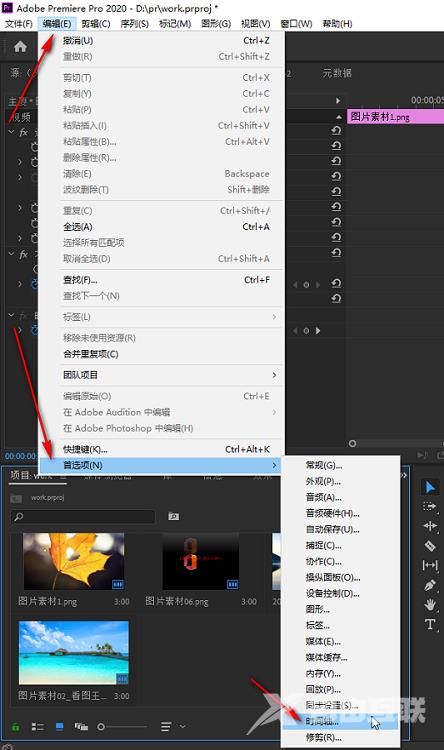The image size is (444, 750).
Task: Click the blue 00:00:00 timecode
Action: point(21,456)
